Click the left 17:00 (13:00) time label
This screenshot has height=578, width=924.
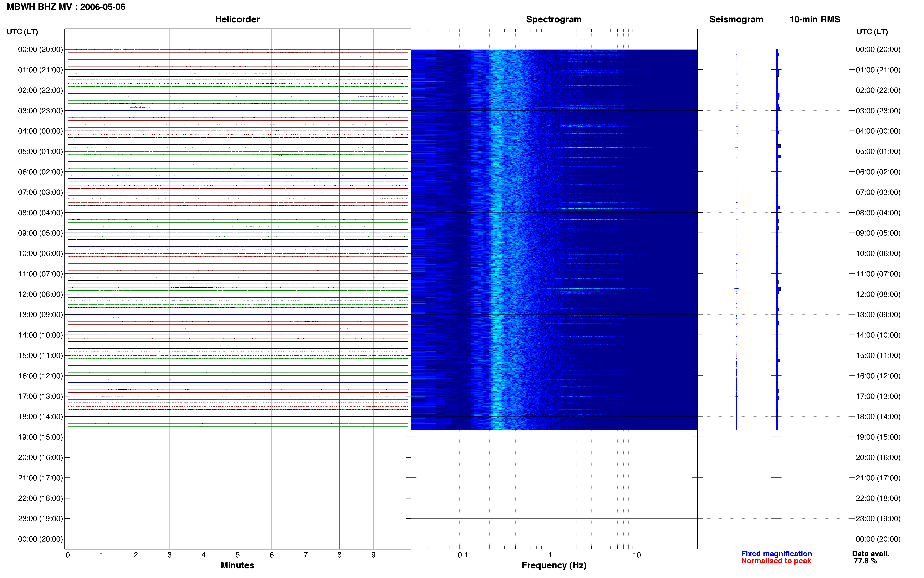tap(41, 396)
